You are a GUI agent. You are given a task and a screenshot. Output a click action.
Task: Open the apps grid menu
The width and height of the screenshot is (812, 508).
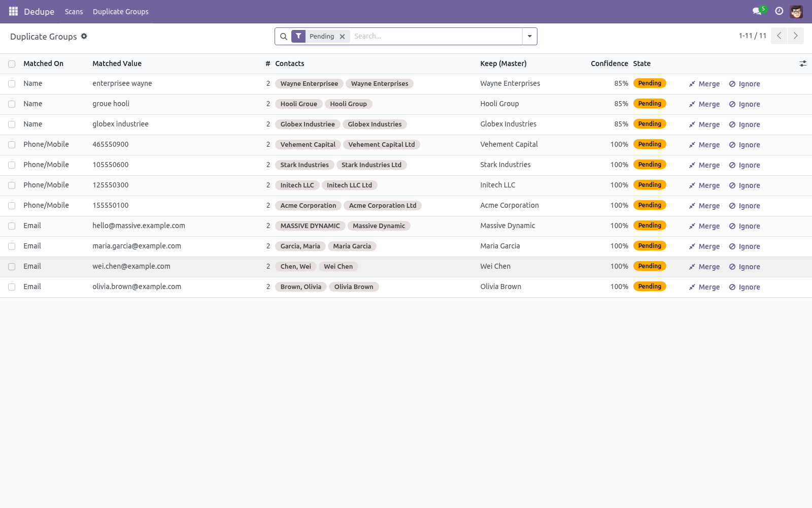pyautogui.click(x=13, y=11)
